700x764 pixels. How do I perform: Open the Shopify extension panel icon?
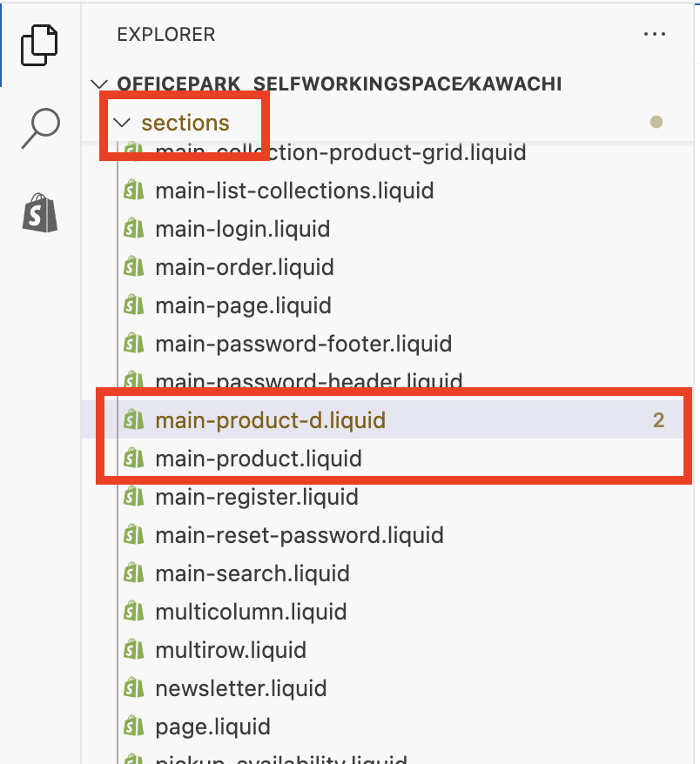click(40, 211)
